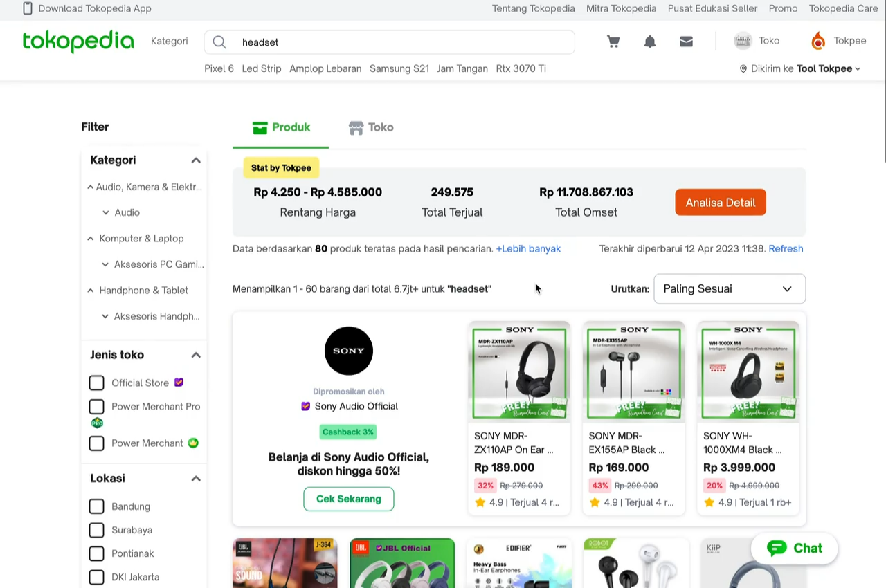Viewport: 886px width, 588px height.
Task: Collapse the Kategori filter section
Action: pyautogui.click(x=196, y=160)
